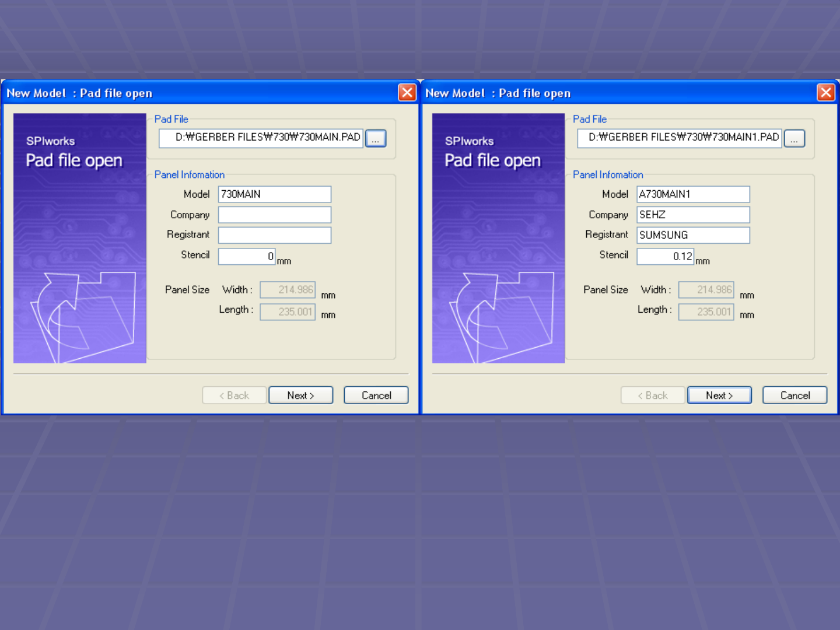840x630 pixels.
Task: Click Back in the dialog with Stencil 0
Action: pos(234,395)
